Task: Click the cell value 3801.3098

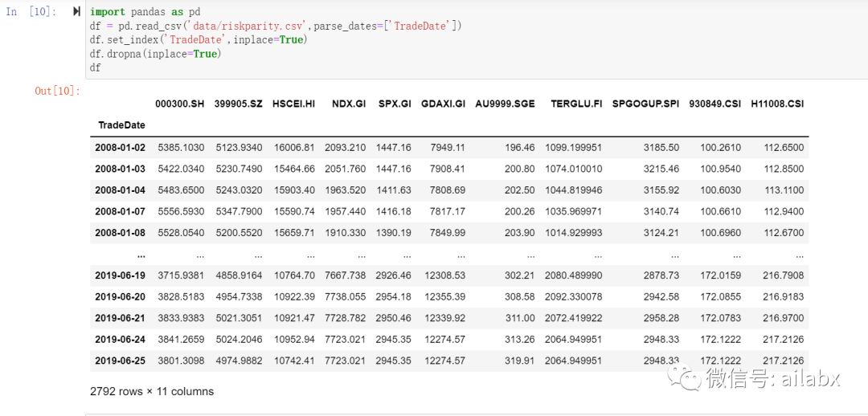Action: (181, 360)
